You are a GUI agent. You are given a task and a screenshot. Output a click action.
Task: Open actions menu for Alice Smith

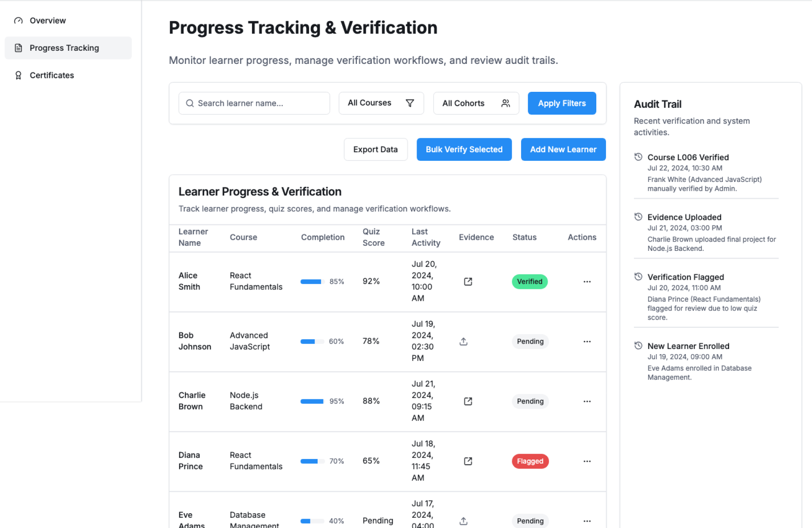[x=587, y=282]
